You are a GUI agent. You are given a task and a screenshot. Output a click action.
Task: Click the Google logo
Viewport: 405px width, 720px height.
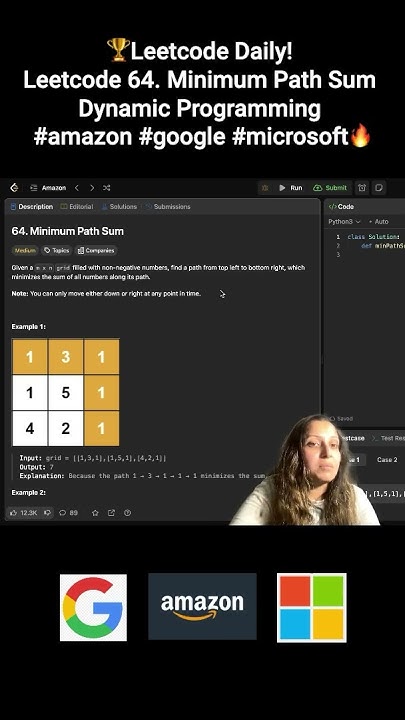[x=93, y=608]
